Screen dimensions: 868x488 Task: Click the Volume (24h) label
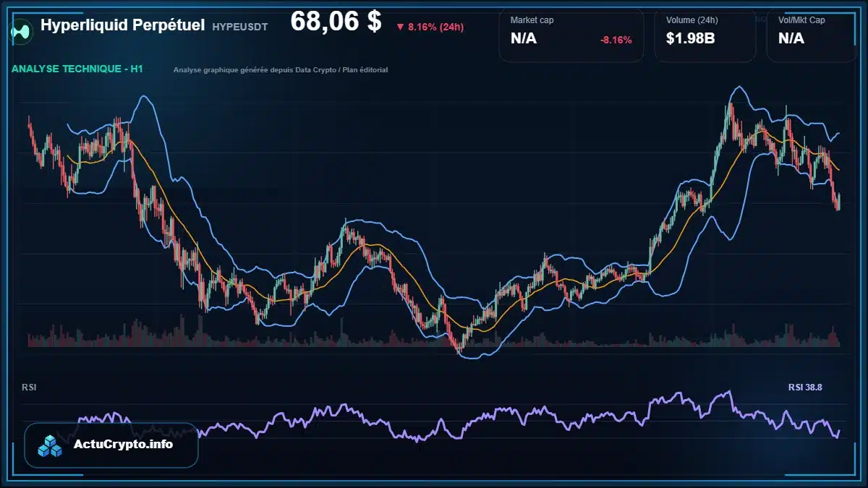click(691, 20)
